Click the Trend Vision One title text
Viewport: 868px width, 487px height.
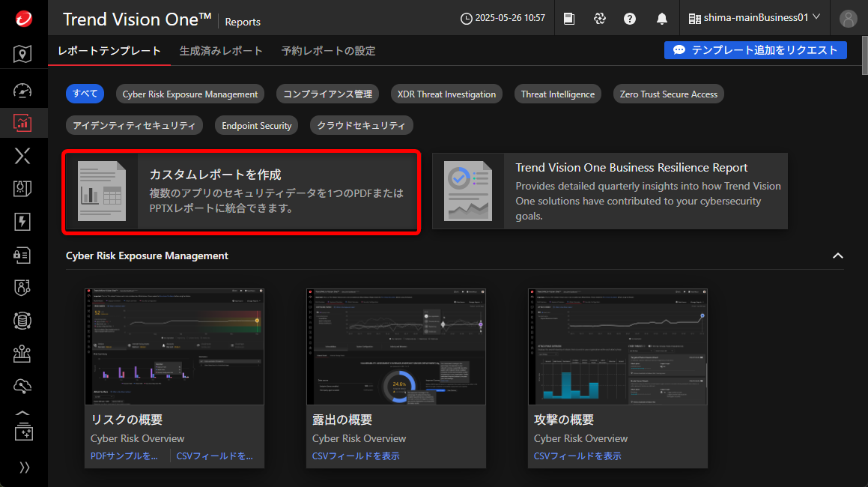click(137, 19)
